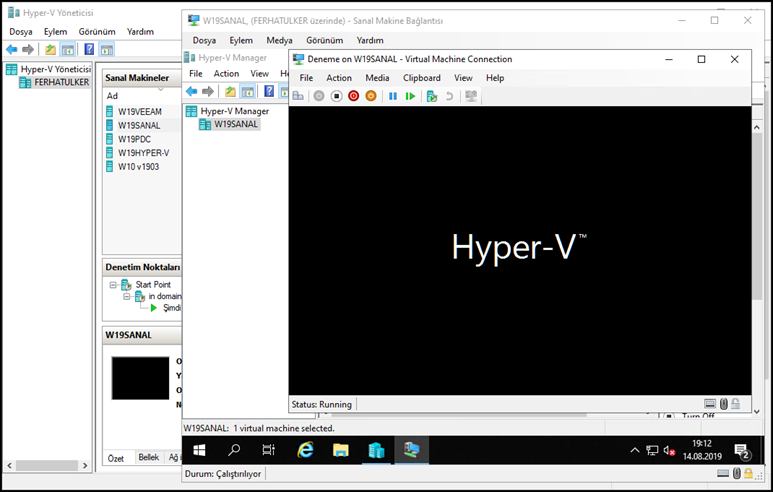Viewport: 773px width, 492px height.
Task: Open Help icon in Hyper-V Yöneticisi toolbar
Action: click(89, 49)
